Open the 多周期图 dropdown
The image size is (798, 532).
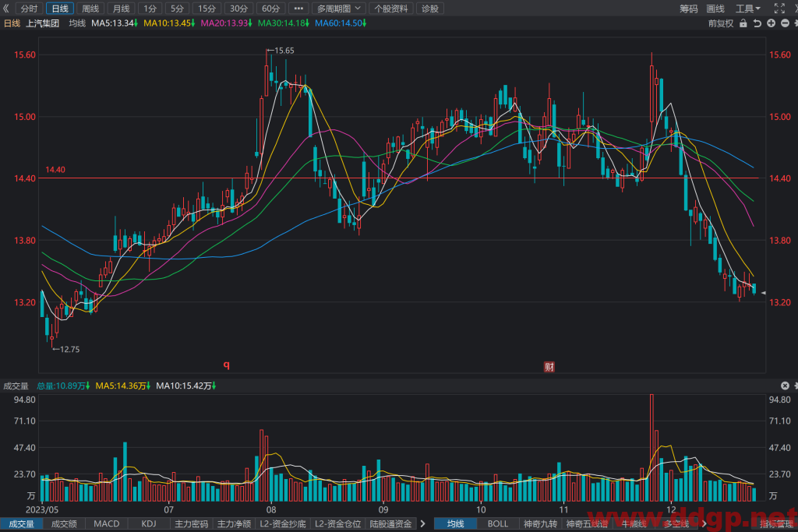coord(338,8)
